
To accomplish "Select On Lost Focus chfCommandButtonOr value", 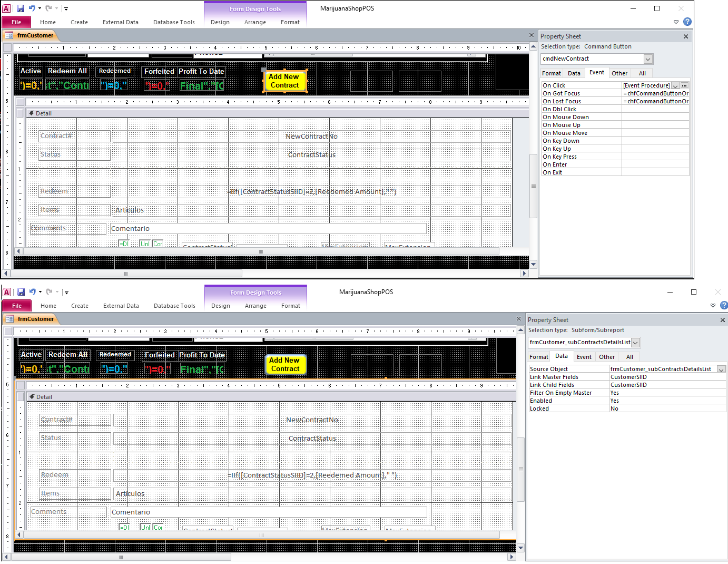I will [655, 101].
